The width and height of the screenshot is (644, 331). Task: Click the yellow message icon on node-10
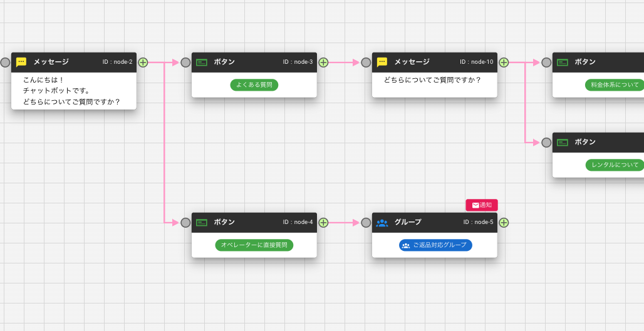(x=382, y=62)
